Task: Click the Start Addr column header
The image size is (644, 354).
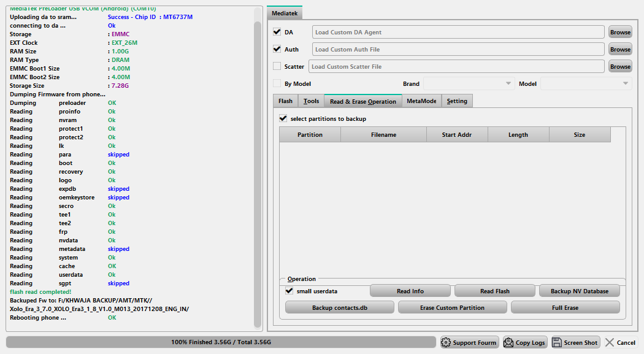Action: click(x=457, y=135)
